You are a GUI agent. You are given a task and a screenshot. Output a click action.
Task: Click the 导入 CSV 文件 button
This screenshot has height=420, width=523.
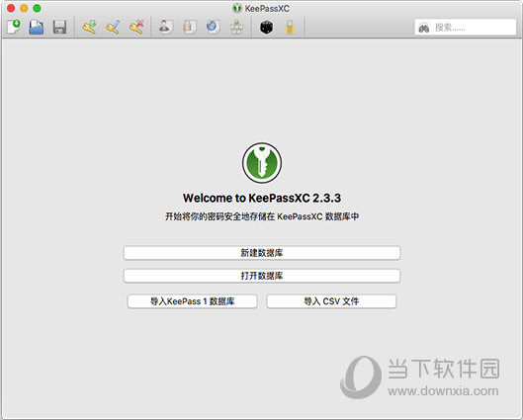(x=331, y=301)
